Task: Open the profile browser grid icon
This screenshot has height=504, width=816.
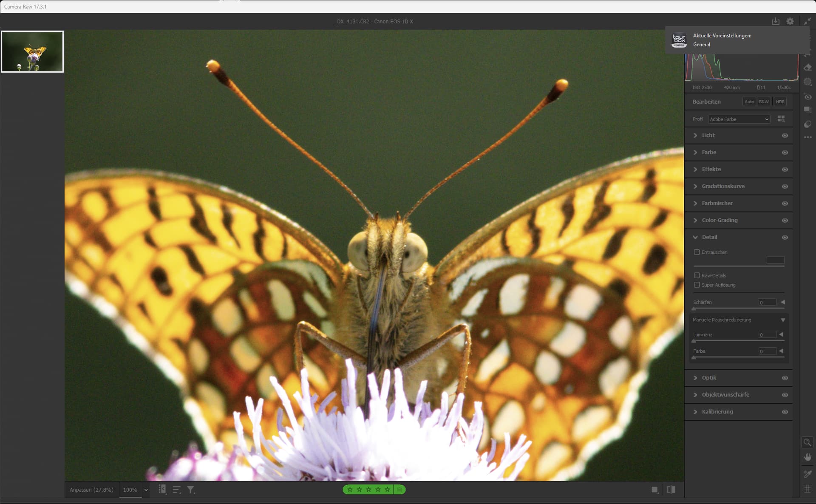Action: tap(781, 119)
